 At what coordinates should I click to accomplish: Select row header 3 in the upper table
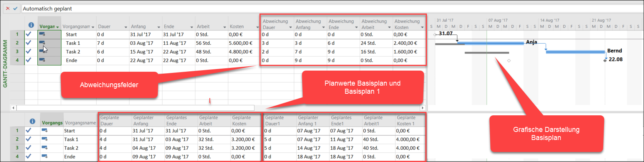coord(17,52)
